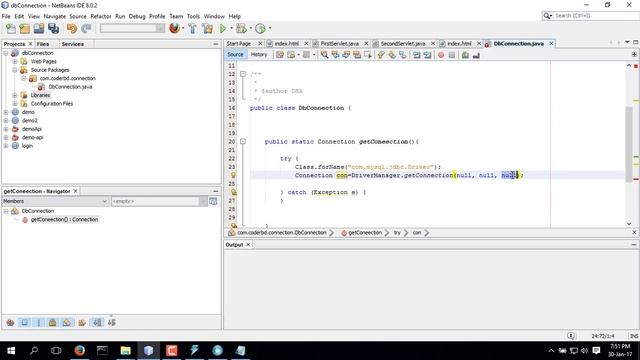The width and height of the screenshot is (640, 360).
Task: Click the Source view button
Action: pos(235,54)
